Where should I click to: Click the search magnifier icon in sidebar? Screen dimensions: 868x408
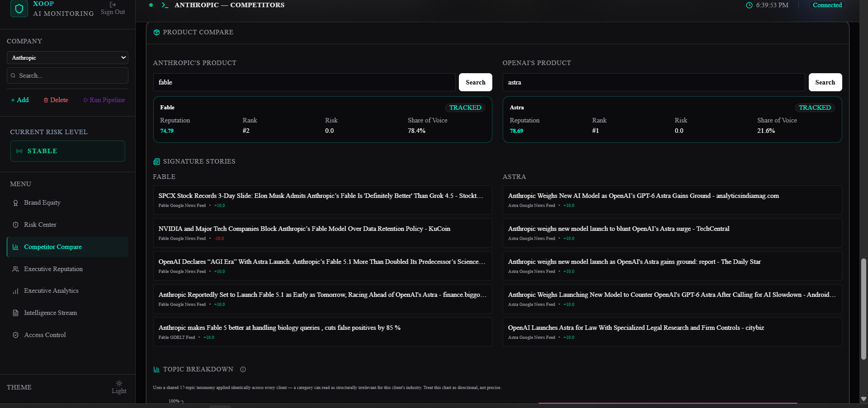point(13,75)
